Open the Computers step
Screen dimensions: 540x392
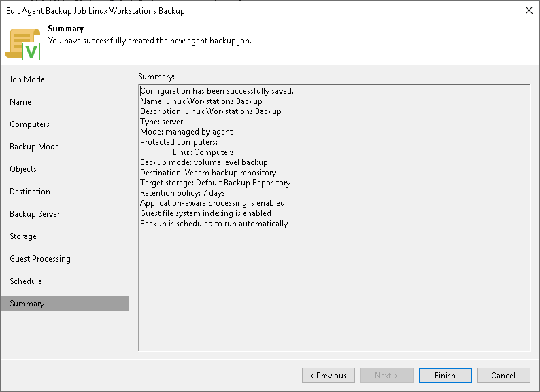(30, 124)
